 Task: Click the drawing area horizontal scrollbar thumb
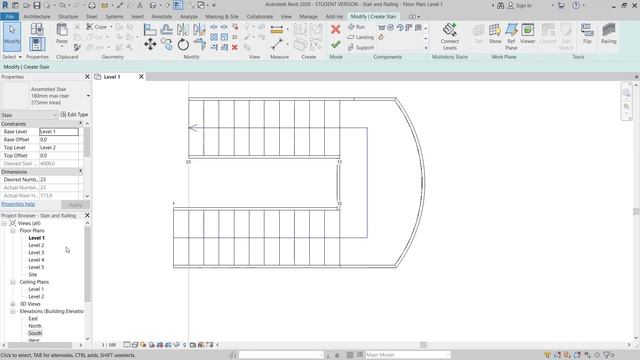[423, 345]
